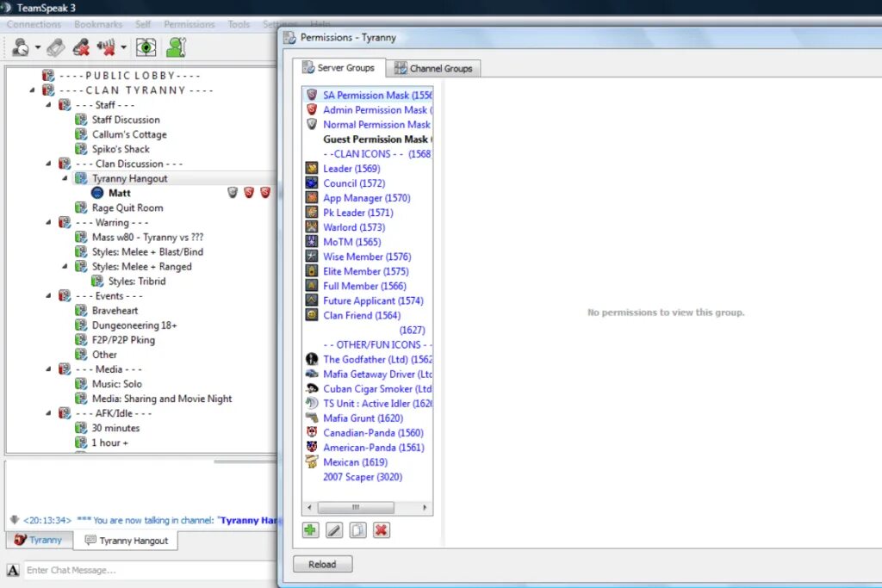Click the pencil Rename group button

click(x=334, y=530)
